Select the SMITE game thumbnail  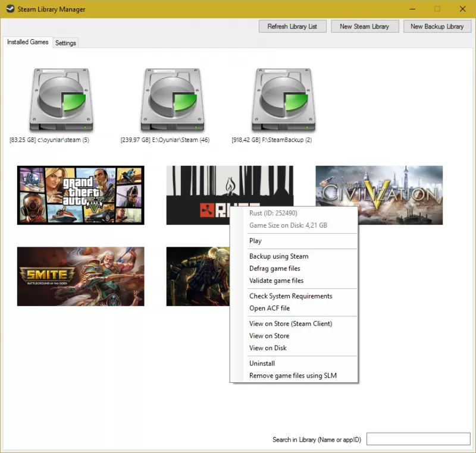[80, 276]
